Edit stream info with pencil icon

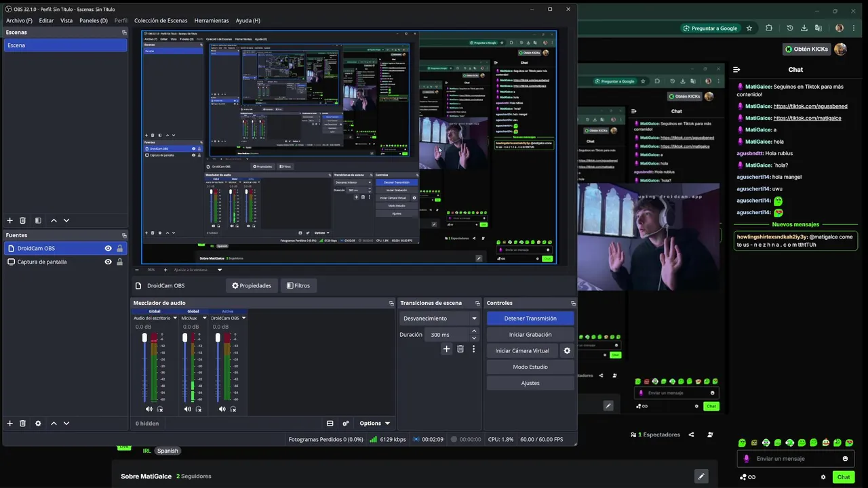click(701, 476)
